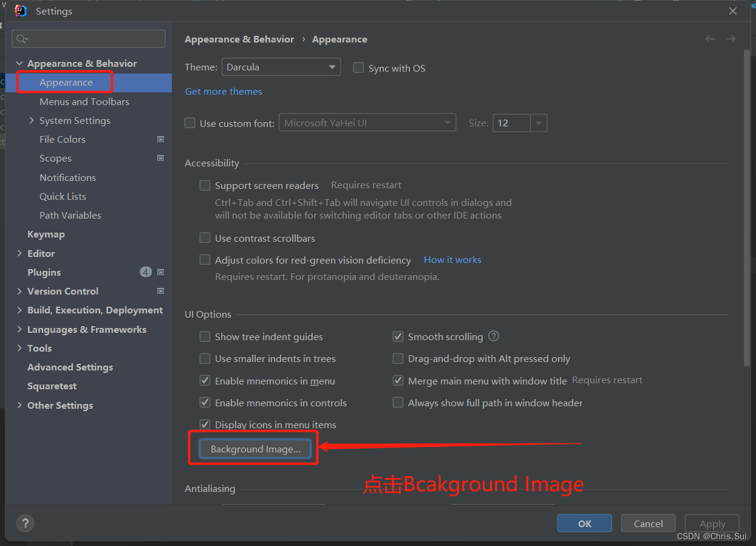The width and height of the screenshot is (756, 546).
Task: Enable the Use custom font checkbox
Action: click(x=190, y=123)
